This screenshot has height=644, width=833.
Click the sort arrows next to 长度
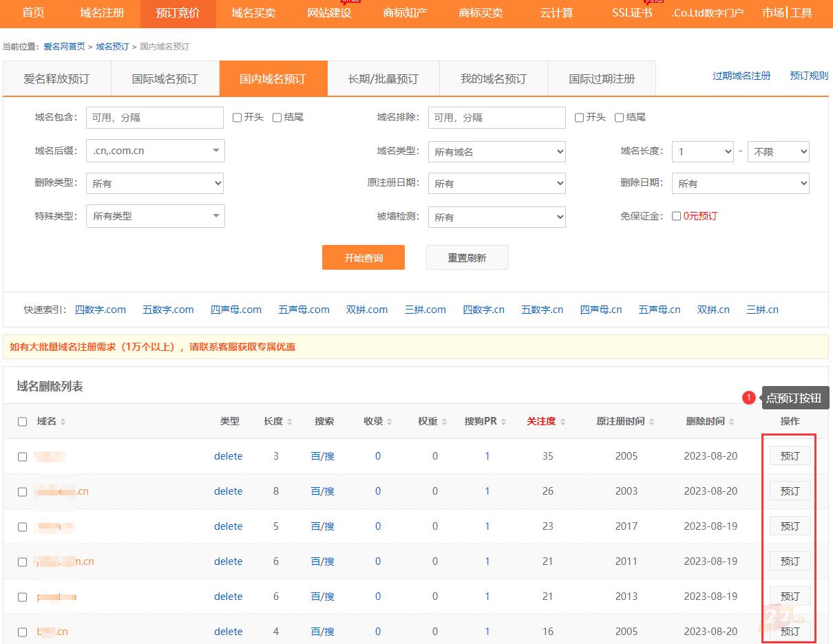pos(290,422)
